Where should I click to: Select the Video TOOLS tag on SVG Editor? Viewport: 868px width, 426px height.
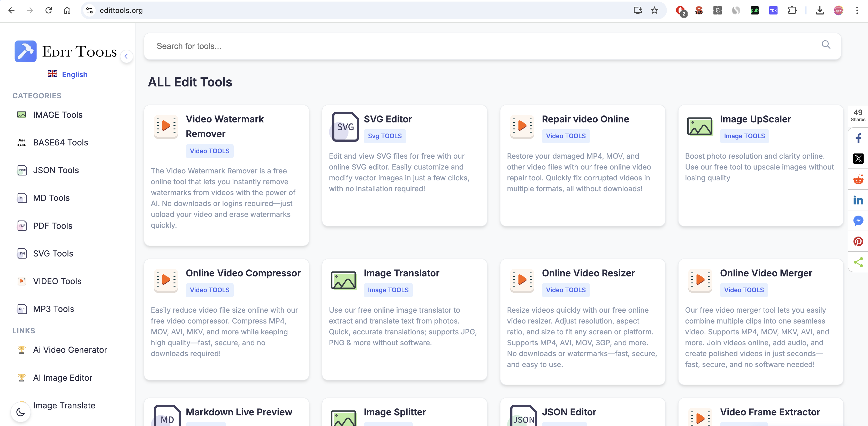point(385,136)
